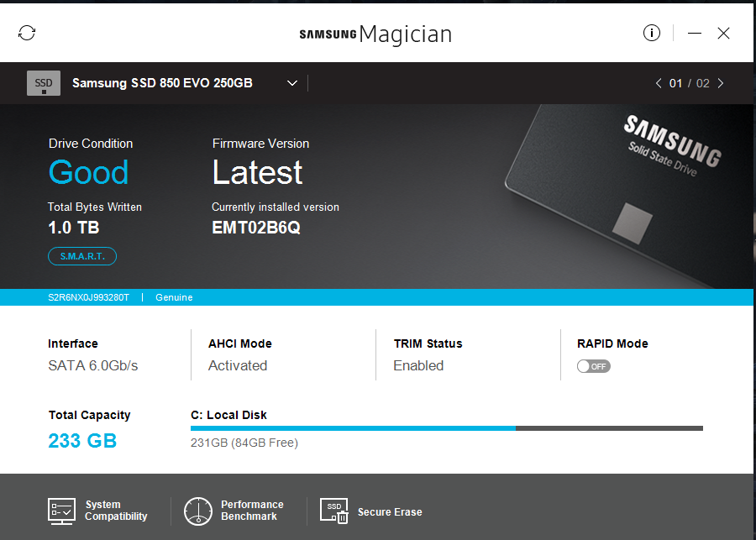Click the serial number S2R6NX0J993280T

[x=89, y=297]
